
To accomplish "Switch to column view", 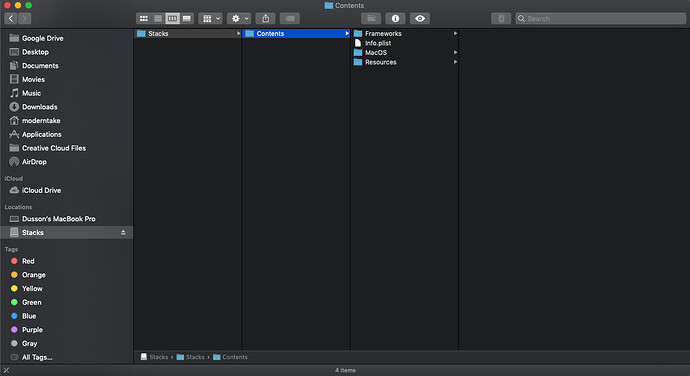I will point(172,18).
